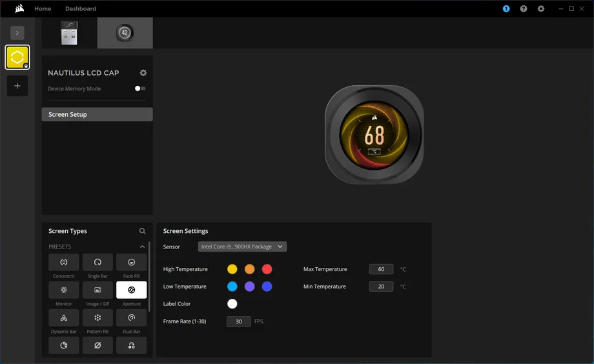Choose the Single Bar screen type

pyautogui.click(x=97, y=262)
